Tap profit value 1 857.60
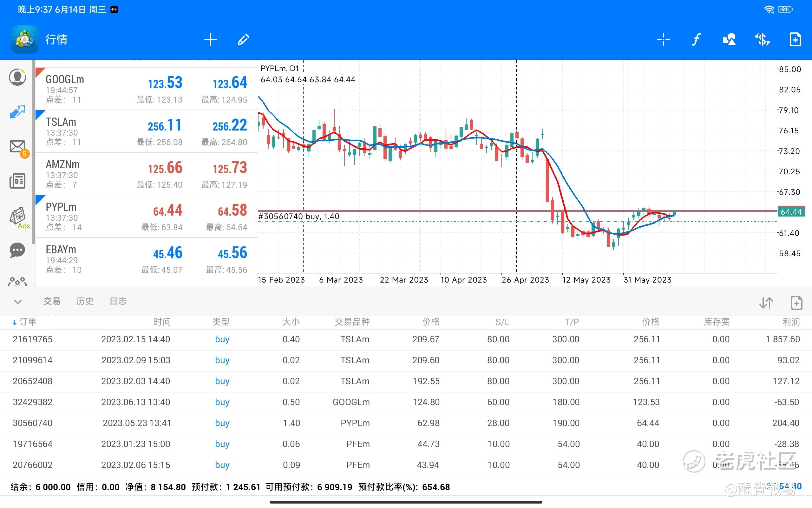 783,339
